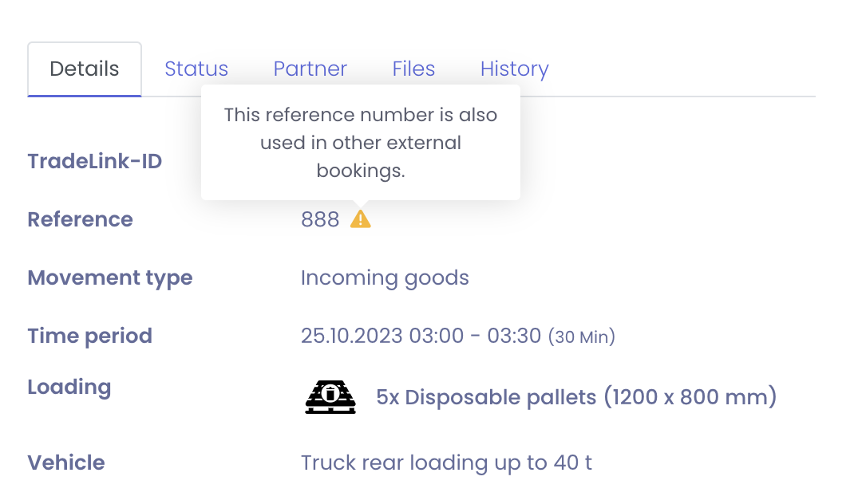This screenshot has width=854, height=504.
Task: Click the 25.10.2023 03:00 - 03:30 time slot
Action: 421,336
